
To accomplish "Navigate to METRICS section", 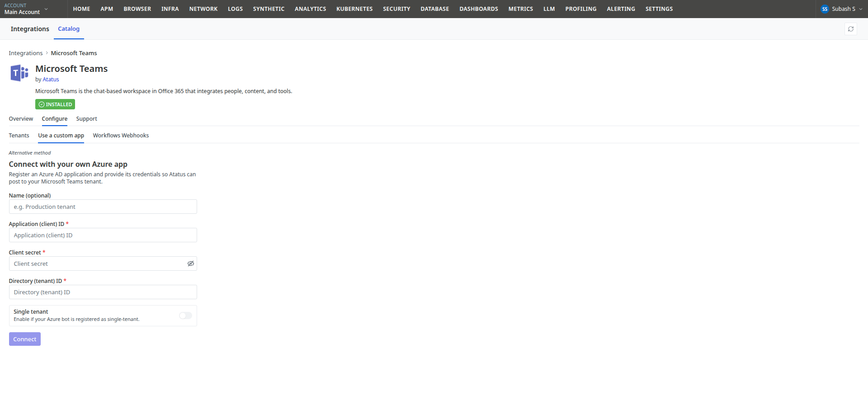I will (520, 9).
